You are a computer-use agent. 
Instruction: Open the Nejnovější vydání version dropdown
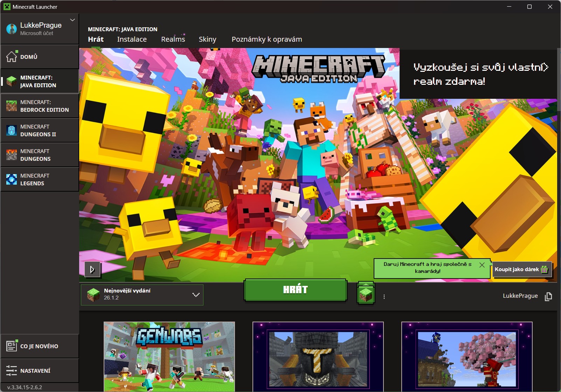point(142,295)
